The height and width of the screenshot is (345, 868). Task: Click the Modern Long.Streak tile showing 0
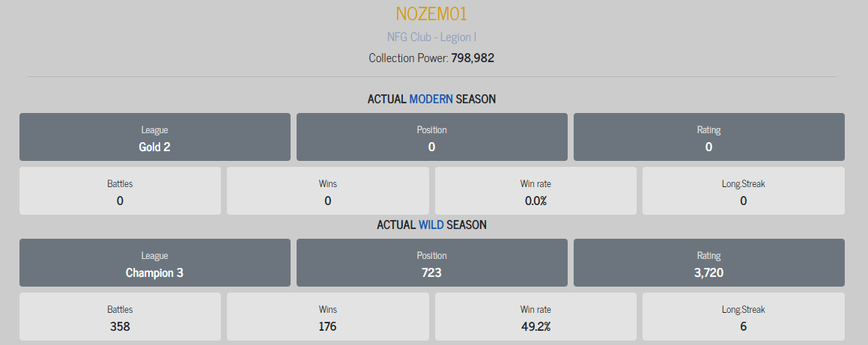coord(744,191)
